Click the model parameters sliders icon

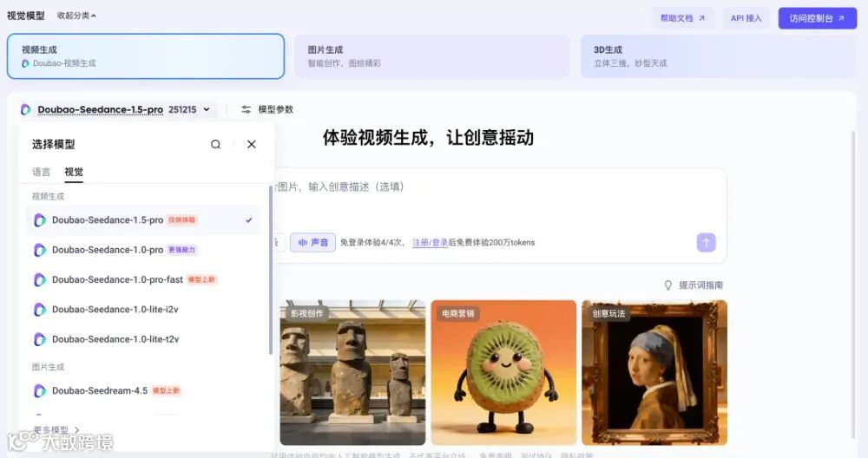pyautogui.click(x=246, y=109)
